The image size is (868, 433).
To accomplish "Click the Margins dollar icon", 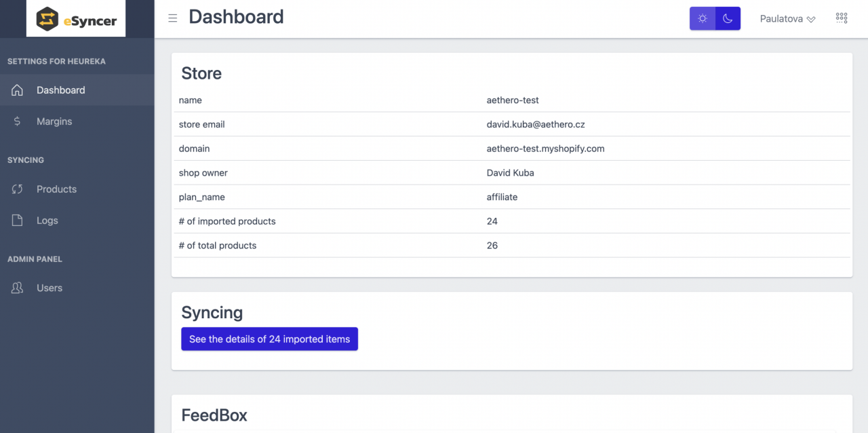I will 18,121.
